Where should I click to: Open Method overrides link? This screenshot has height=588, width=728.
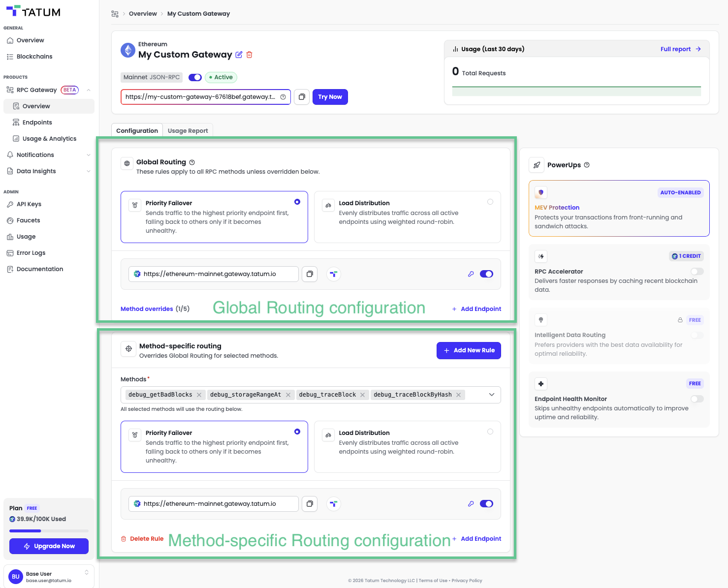click(147, 309)
